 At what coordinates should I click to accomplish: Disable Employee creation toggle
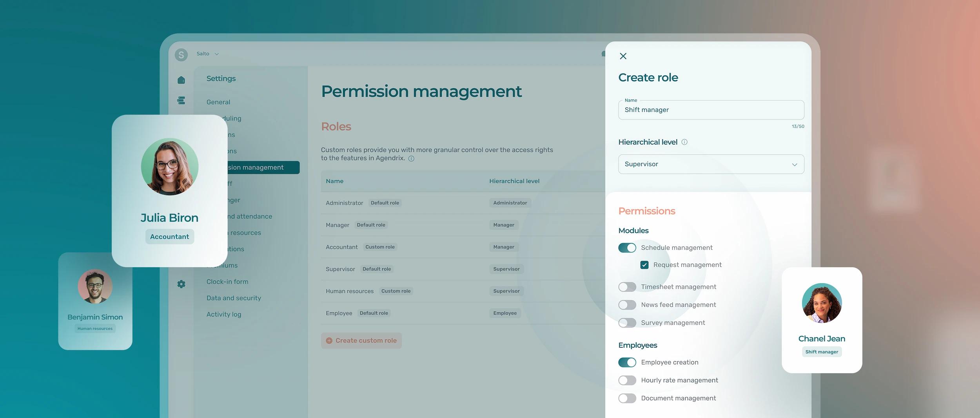[627, 362]
